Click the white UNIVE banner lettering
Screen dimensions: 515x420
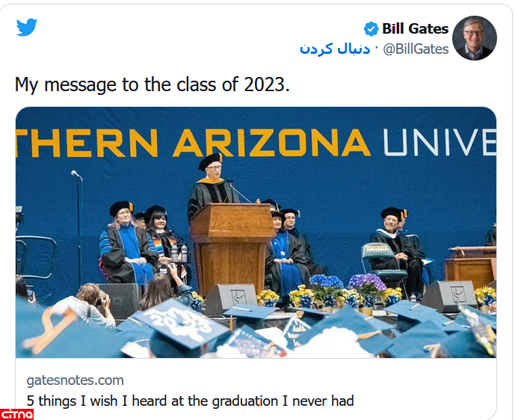[x=439, y=143]
